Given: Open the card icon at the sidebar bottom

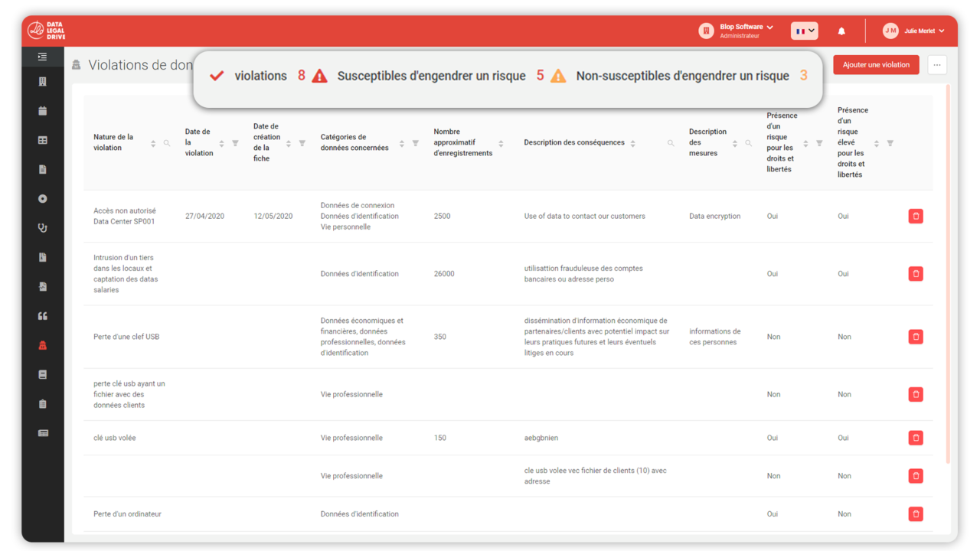Looking at the screenshot, I should pyautogui.click(x=42, y=433).
